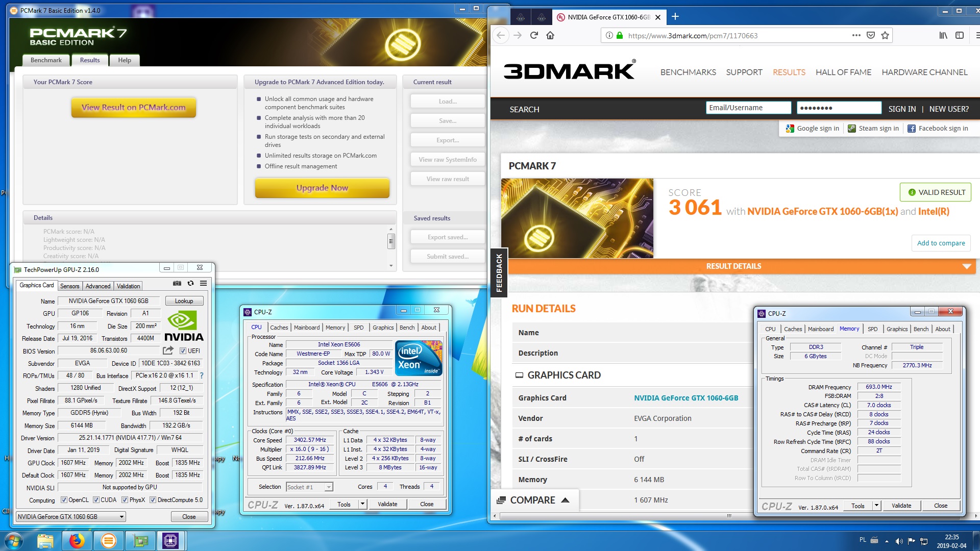Click the Firefox address bar URL
The width and height of the screenshot is (980, 551).
(x=693, y=35)
